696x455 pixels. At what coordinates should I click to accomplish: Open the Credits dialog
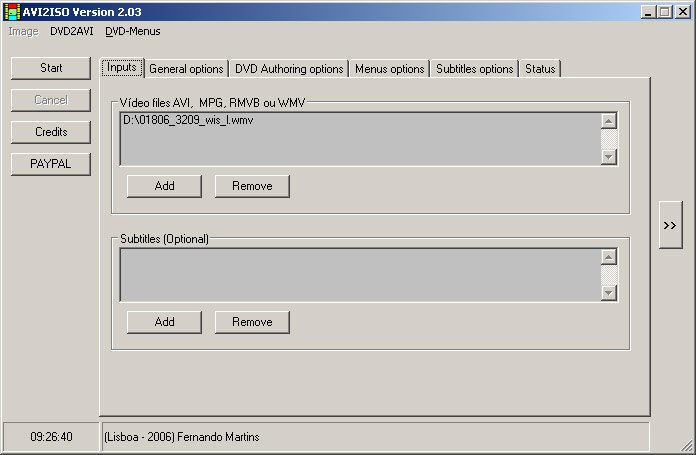pyautogui.click(x=51, y=132)
